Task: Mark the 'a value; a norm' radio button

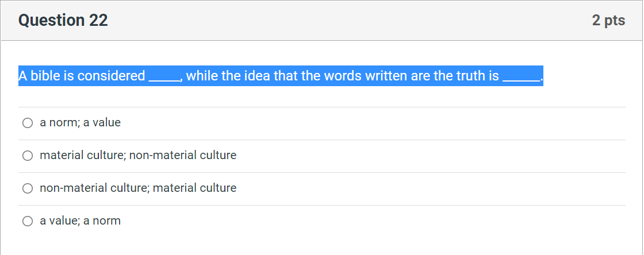Action: 27,221
